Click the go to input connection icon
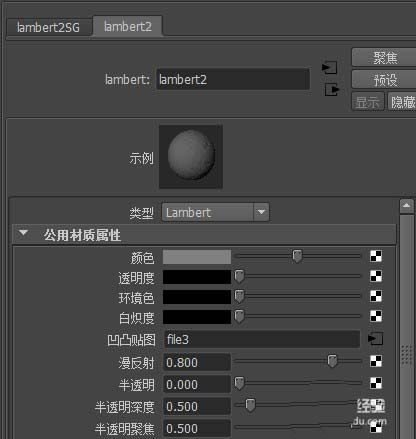 coord(329,68)
